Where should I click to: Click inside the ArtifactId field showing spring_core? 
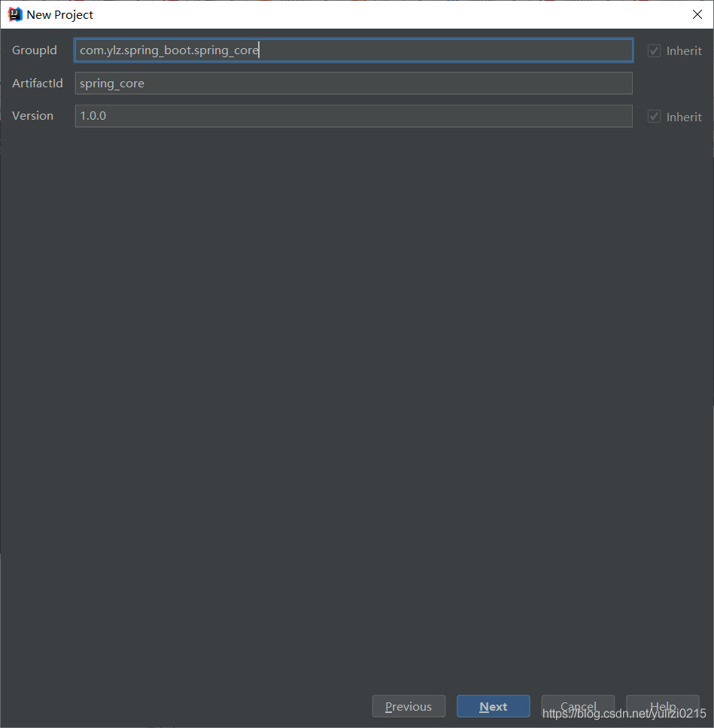click(354, 83)
